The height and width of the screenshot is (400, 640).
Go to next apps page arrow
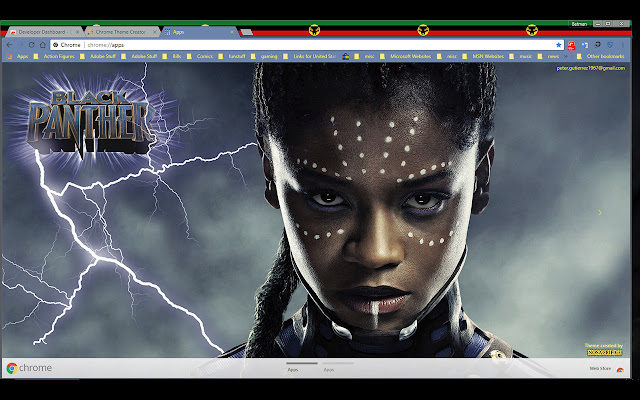pyautogui.click(x=600, y=213)
